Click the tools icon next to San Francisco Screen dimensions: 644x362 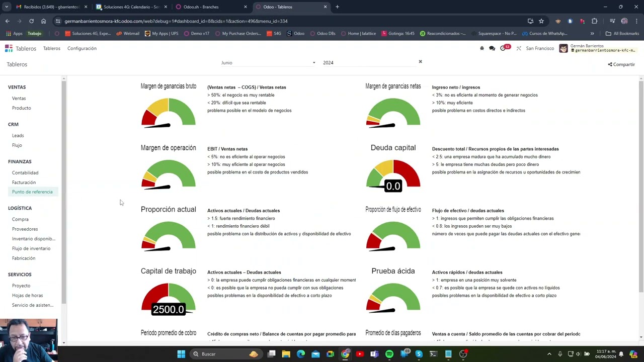point(519,48)
